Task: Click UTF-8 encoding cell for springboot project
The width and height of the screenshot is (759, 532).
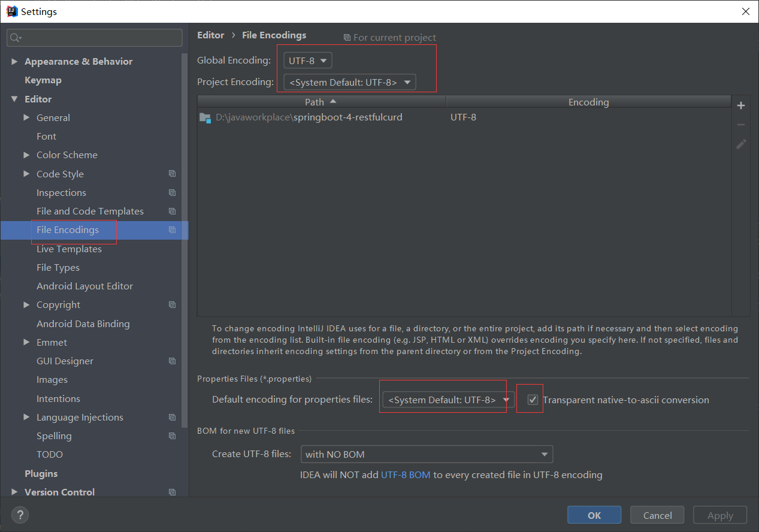Action: tap(464, 117)
